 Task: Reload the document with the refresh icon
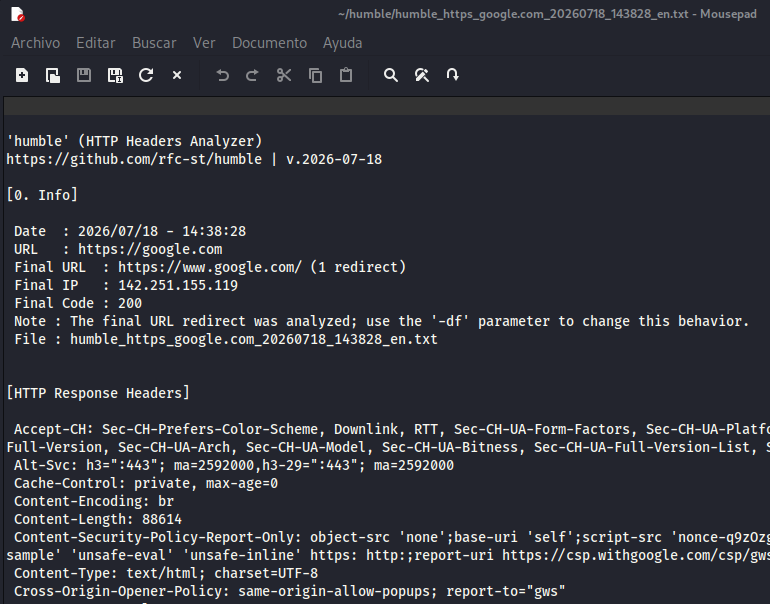pos(146,75)
